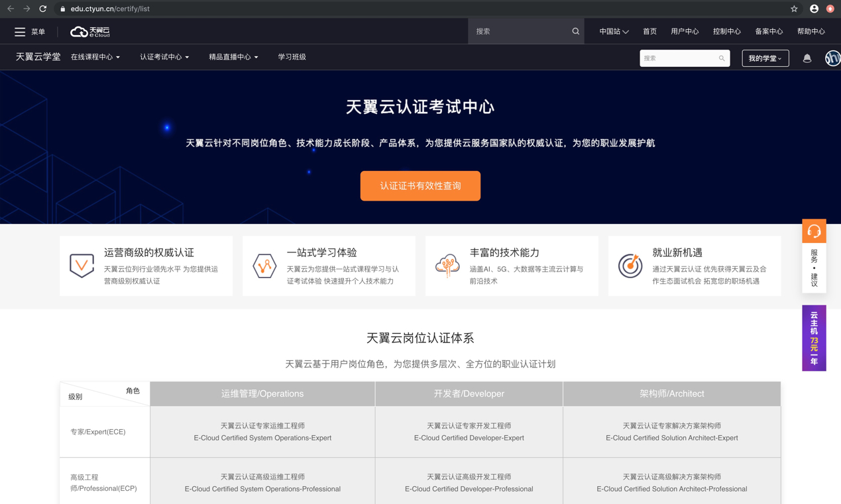Click the target icon for 就业新机遇
The height and width of the screenshot is (504, 841).
[630, 266]
